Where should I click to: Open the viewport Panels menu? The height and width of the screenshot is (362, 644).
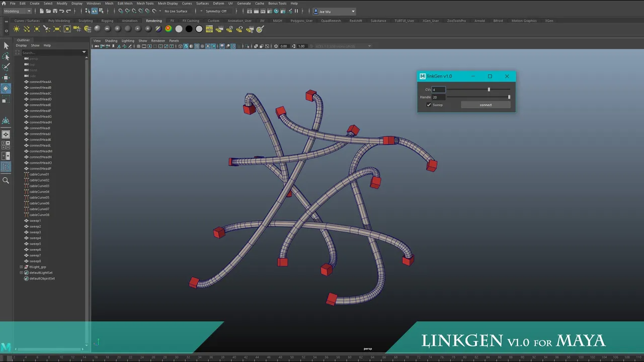(x=174, y=41)
